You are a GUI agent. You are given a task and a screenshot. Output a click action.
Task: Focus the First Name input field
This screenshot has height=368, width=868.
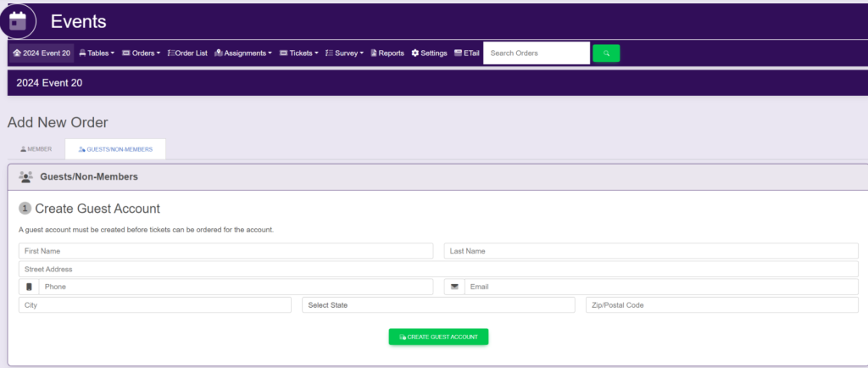click(x=225, y=251)
